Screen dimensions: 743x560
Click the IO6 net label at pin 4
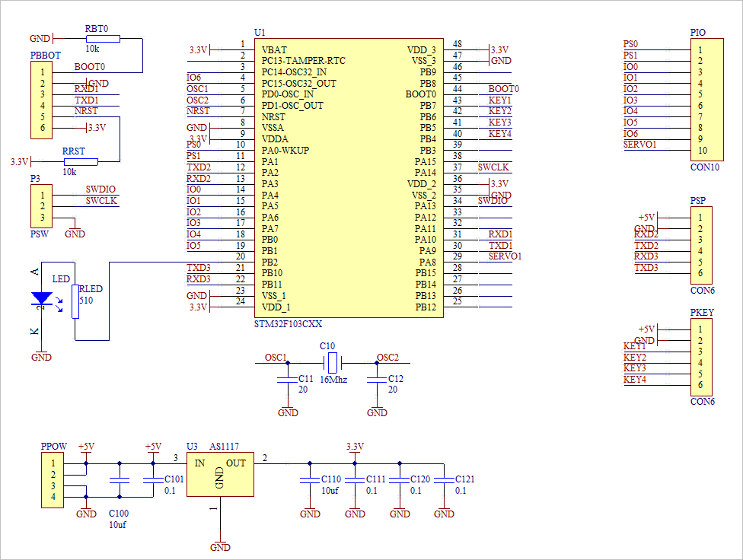click(194, 77)
